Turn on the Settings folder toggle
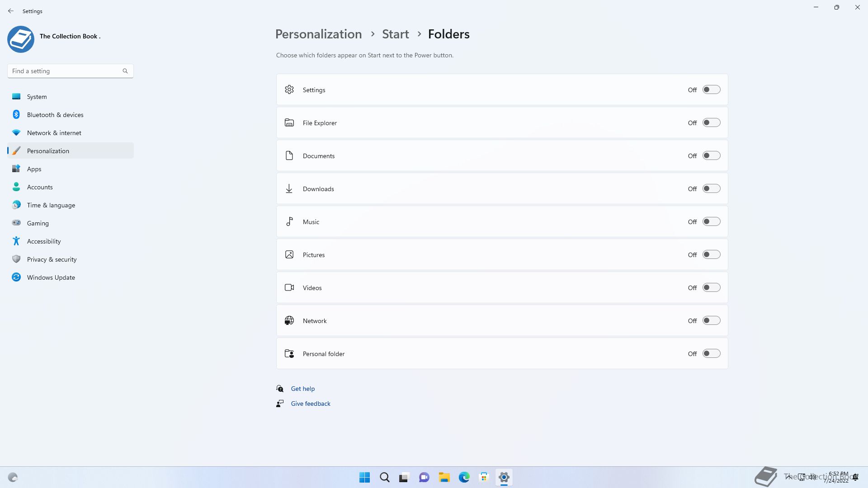The image size is (868, 488). (711, 90)
